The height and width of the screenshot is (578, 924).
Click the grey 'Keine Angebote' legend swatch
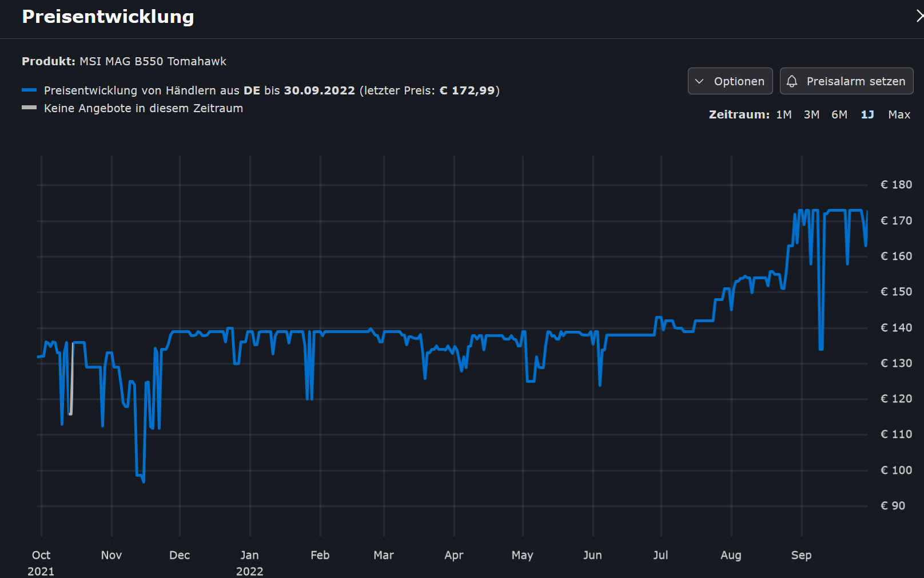(29, 107)
